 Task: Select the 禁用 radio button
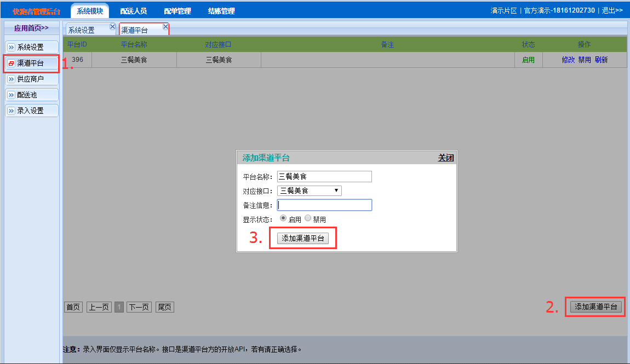click(308, 218)
